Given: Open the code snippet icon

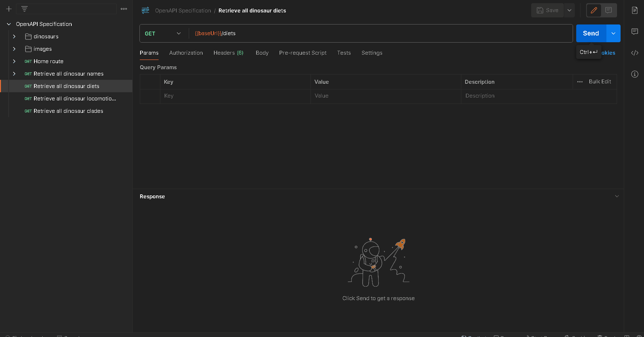Looking at the screenshot, I should pos(635,53).
